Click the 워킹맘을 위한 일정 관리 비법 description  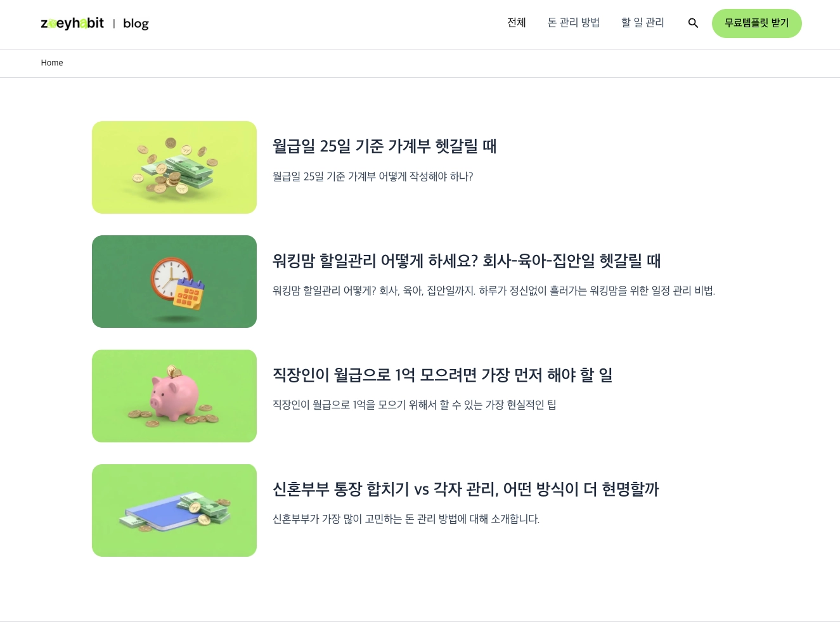494,290
